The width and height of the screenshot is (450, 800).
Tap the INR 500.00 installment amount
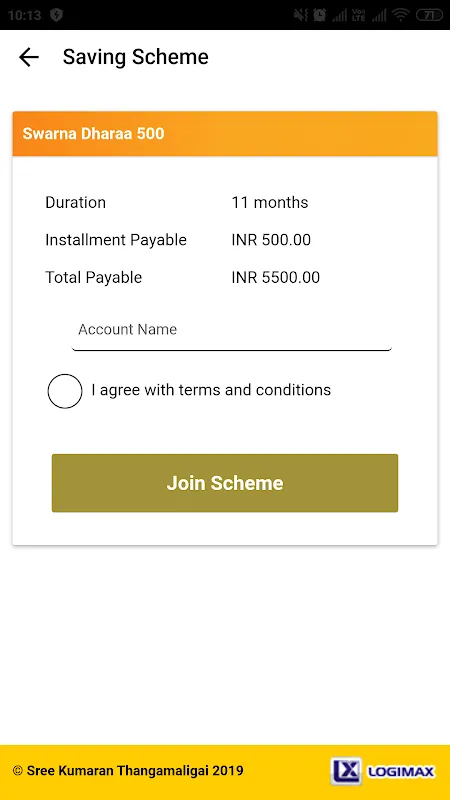[271, 240]
